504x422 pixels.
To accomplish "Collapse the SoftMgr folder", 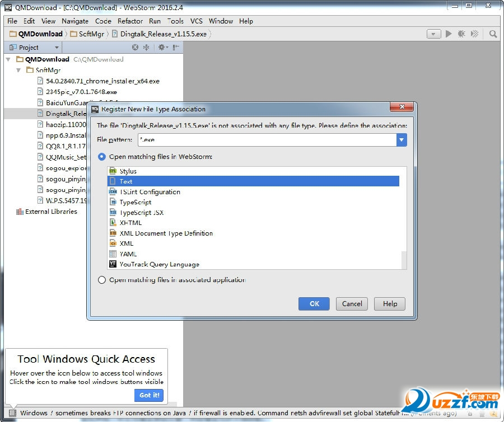I will coord(18,70).
